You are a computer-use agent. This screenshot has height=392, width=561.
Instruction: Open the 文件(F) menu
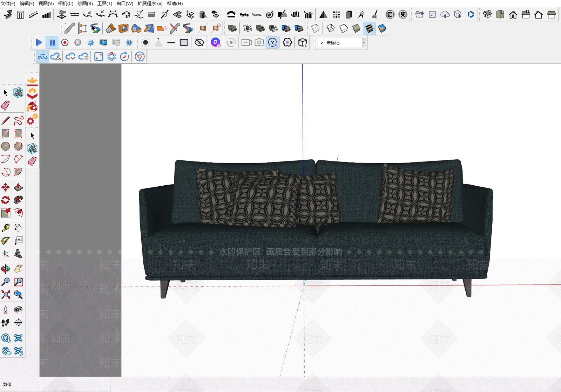8,4
